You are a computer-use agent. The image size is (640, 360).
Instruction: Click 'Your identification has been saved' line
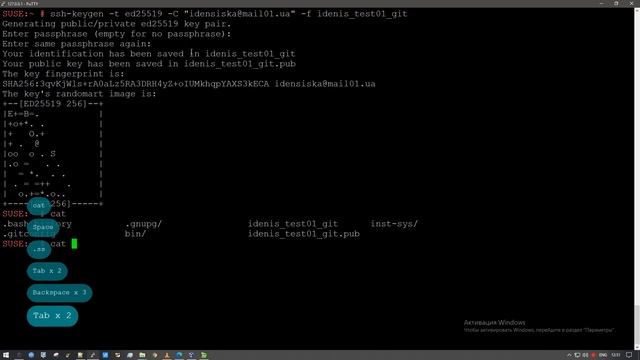click(149, 54)
